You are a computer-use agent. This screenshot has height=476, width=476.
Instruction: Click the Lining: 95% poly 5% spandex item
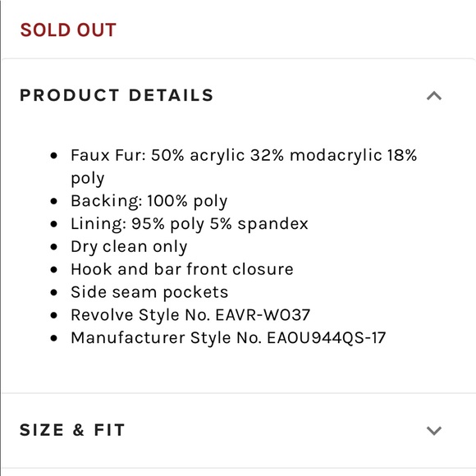coord(190,224)
